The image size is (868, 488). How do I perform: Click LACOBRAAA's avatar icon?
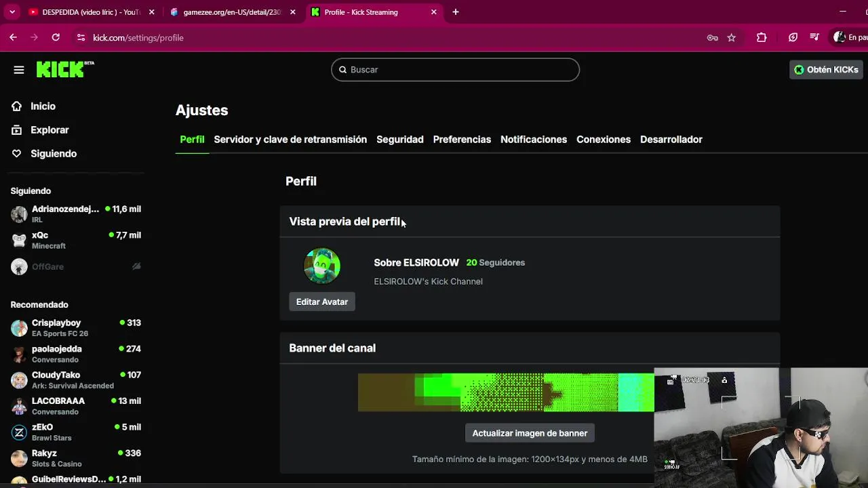click(19, 406)
